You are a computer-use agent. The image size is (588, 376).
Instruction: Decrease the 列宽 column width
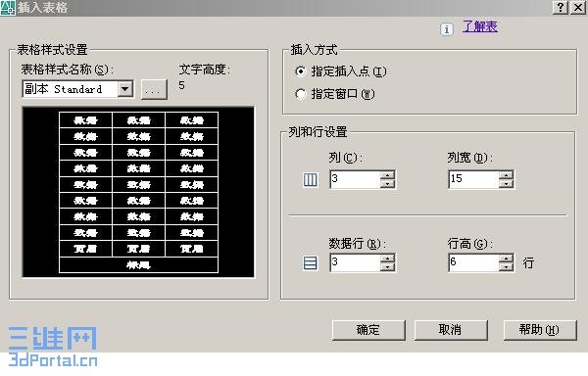point(506,184)
